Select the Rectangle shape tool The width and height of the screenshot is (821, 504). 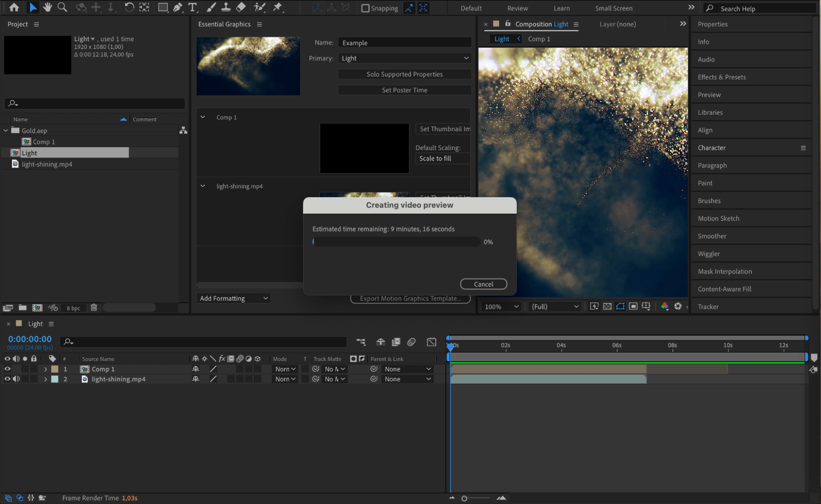coord(163,7)
